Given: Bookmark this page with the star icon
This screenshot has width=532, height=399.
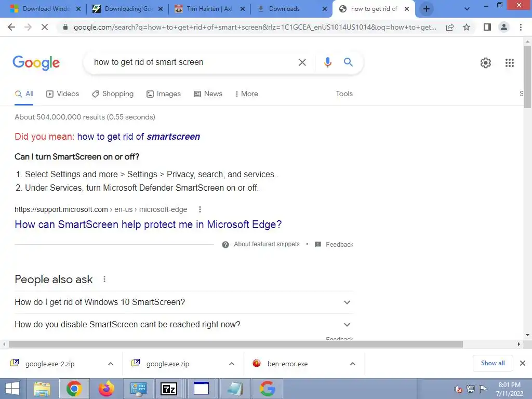Looking at the screenshot, I should pos(467,27).
